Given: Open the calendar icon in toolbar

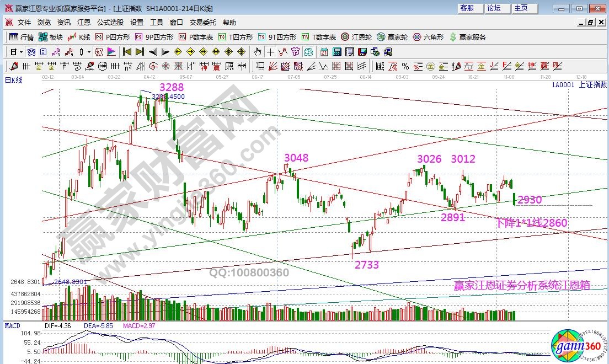Looking at the screenshot, I should pos(324,52).
